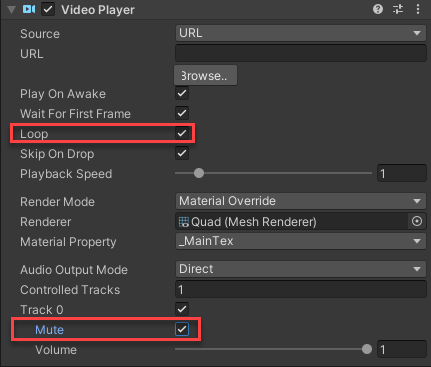Click the Playback Speed label
This screenshot has width=431, height=367.
point(66,174)
